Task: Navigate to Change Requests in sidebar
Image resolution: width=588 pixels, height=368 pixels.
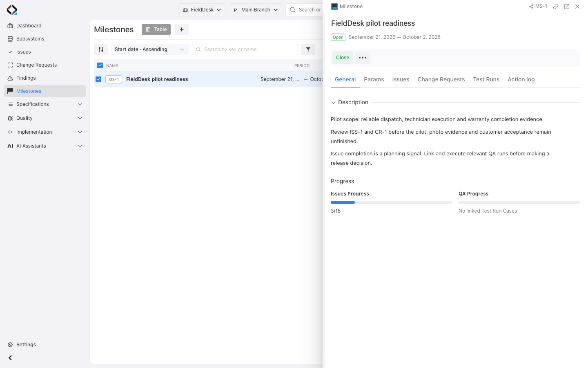Action: click(45, 65)
